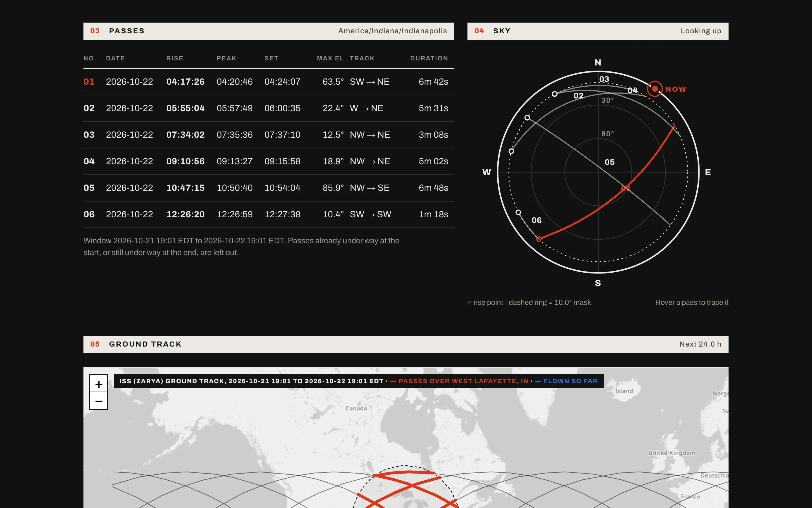Click pass label 04 on sky chart

tap(632, 90)
